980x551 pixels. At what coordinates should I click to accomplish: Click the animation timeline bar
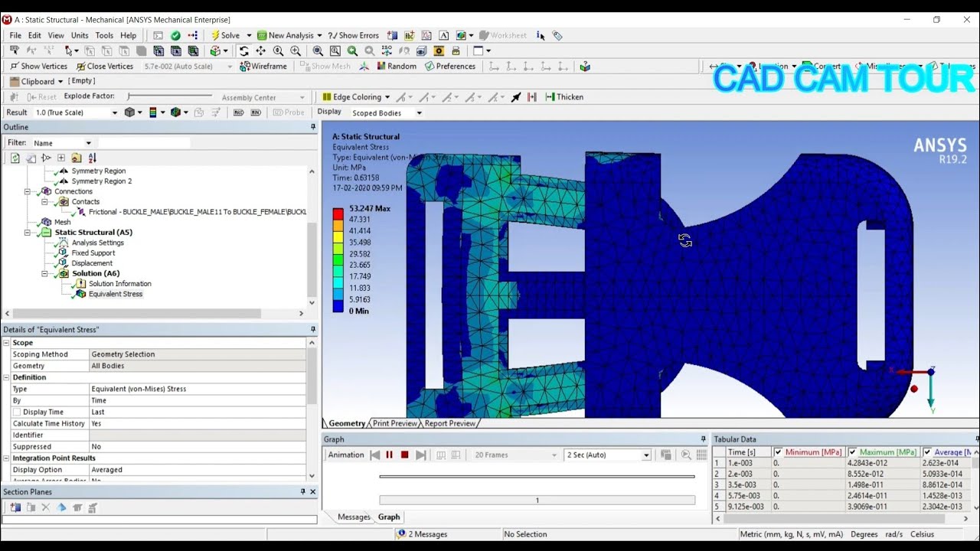click(x=537, y=500)
